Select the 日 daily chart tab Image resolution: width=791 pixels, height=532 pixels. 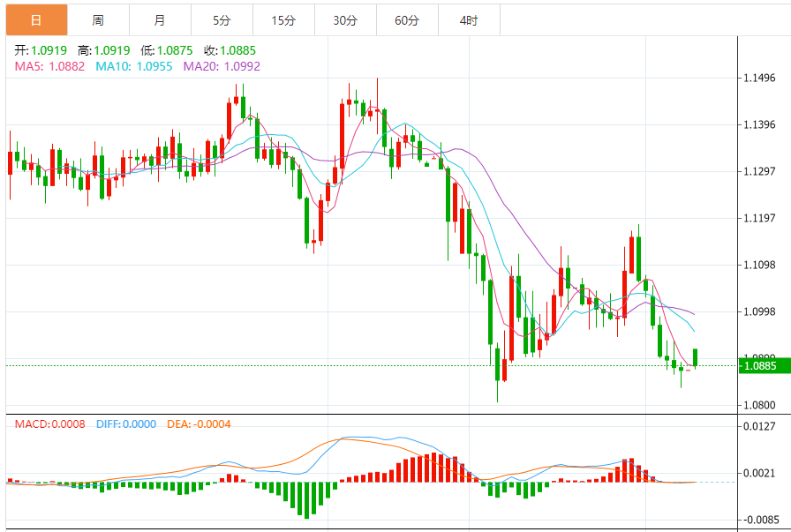[36, 20]
